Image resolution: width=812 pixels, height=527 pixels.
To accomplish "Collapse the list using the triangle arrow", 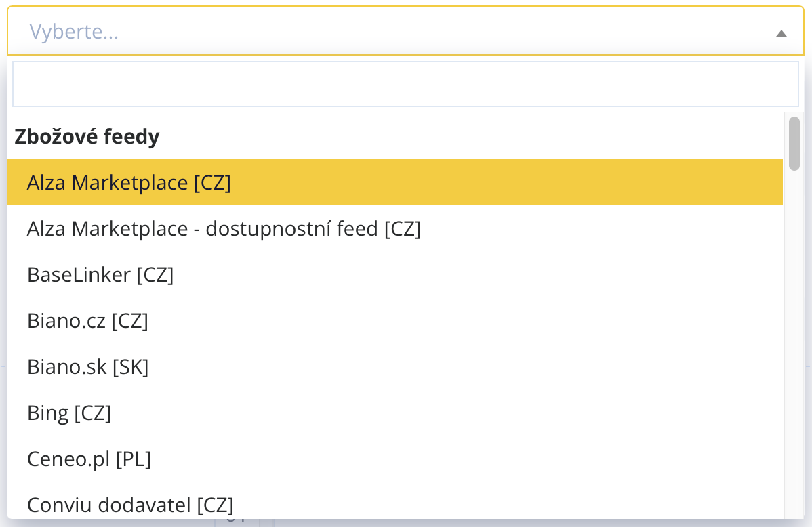I will 781,33.
